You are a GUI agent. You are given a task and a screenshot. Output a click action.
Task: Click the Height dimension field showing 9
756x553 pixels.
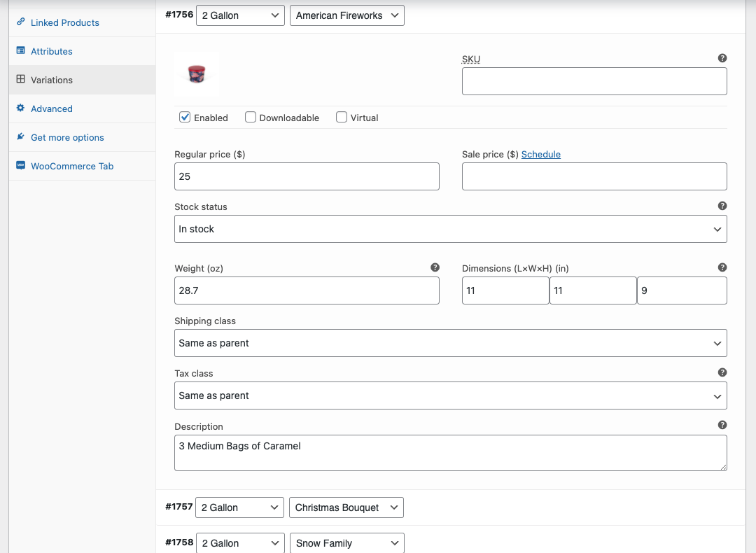pyautogui.click(x=682, y=290)
